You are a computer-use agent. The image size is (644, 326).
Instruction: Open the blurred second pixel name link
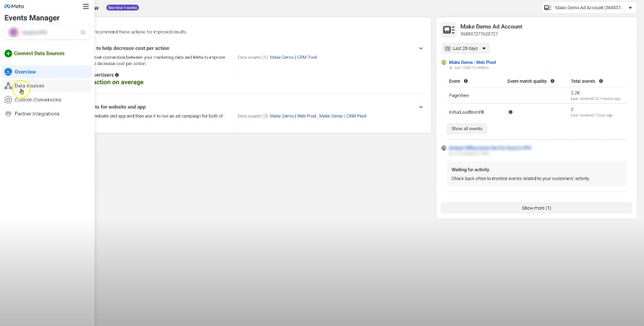coord(490,148)
